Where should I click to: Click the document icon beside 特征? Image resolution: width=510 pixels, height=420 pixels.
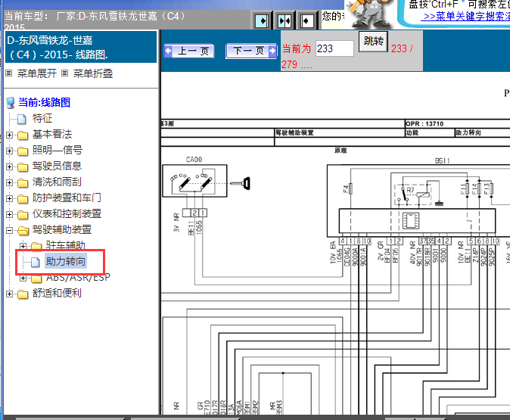[22, 119]
